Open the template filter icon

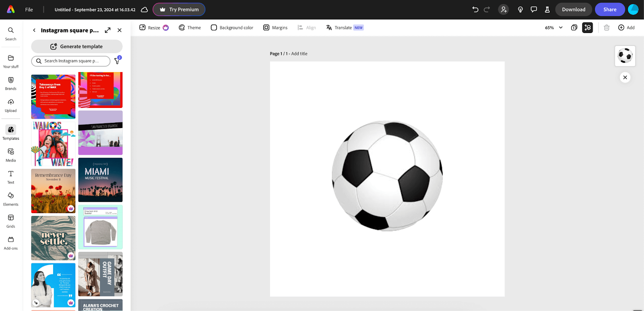[117, 61]
